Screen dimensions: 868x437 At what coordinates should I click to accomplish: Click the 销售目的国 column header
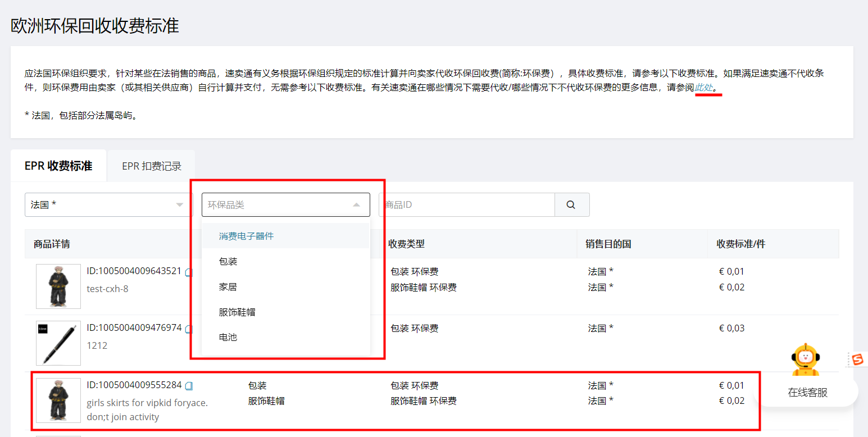point(608,244)
